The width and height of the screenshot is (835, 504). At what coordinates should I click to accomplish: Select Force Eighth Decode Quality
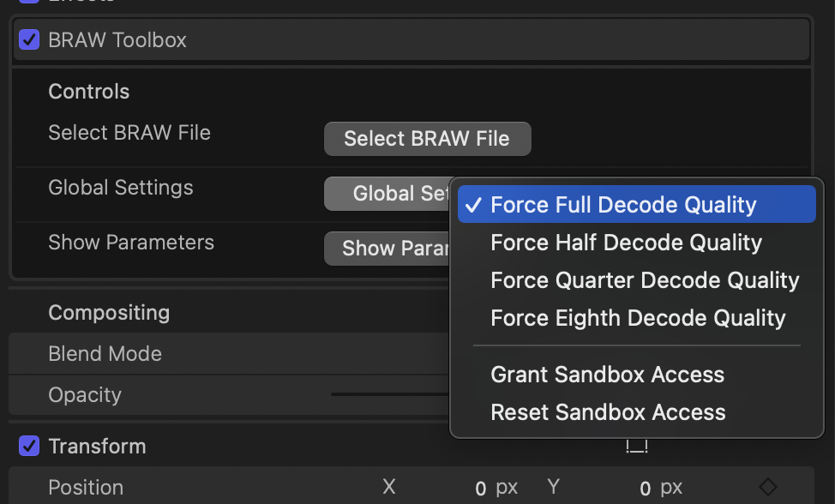(x=638, y=318)
